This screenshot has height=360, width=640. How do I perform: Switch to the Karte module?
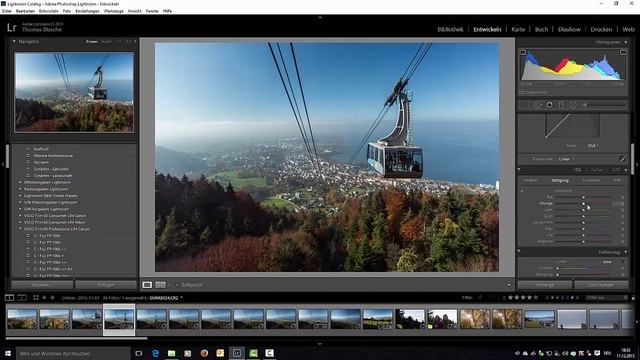pyautogui.click(x=518, y=29)
